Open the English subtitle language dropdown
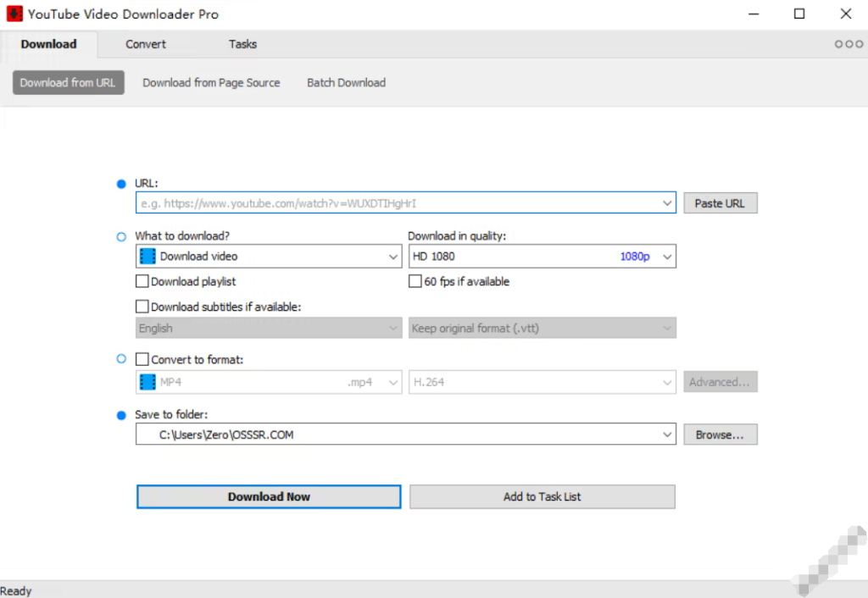 269,328
